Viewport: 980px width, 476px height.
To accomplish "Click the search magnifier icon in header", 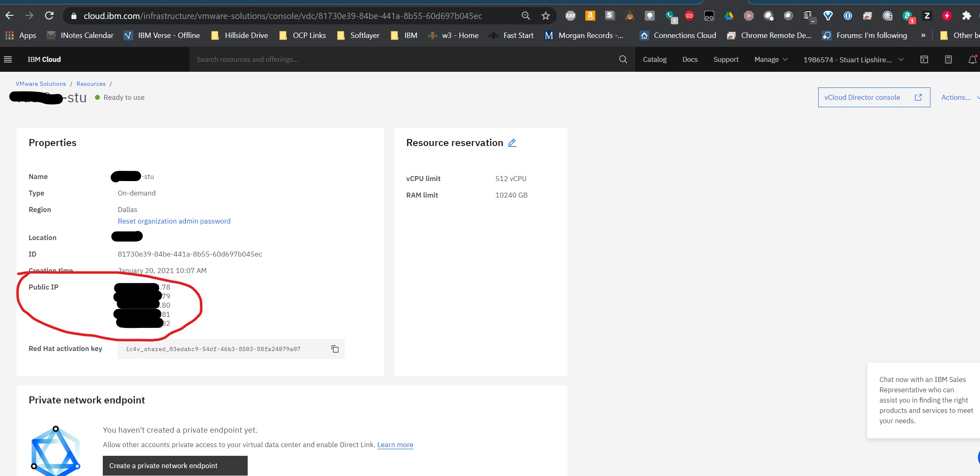I will click(x=623, y=59).
